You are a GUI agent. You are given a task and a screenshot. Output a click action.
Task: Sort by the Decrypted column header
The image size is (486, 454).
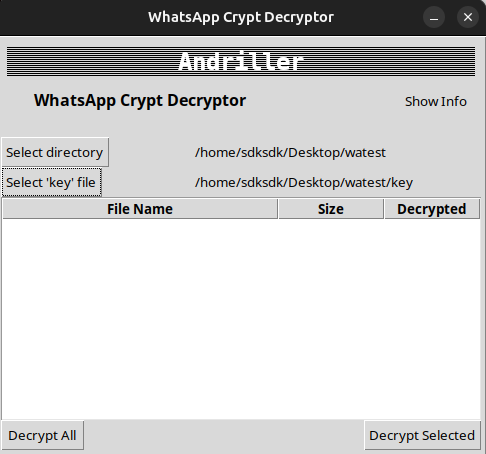click(432, 209)
